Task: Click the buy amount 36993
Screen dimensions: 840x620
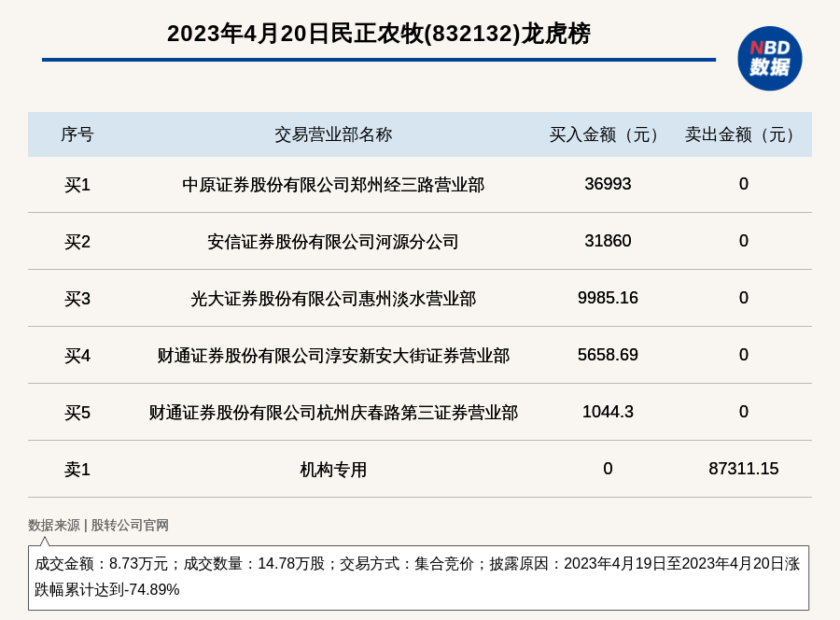Action: pos(608,184)
